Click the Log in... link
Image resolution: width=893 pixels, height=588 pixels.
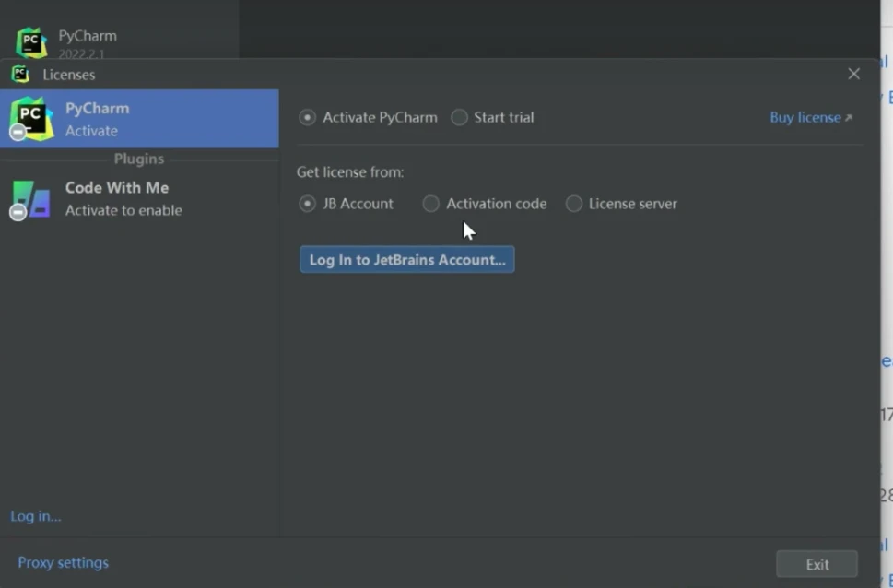36,516
